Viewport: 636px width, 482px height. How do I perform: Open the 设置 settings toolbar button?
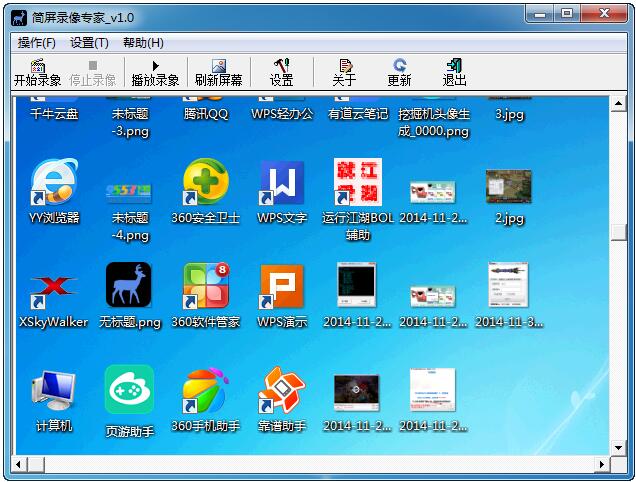coord(282,72)
